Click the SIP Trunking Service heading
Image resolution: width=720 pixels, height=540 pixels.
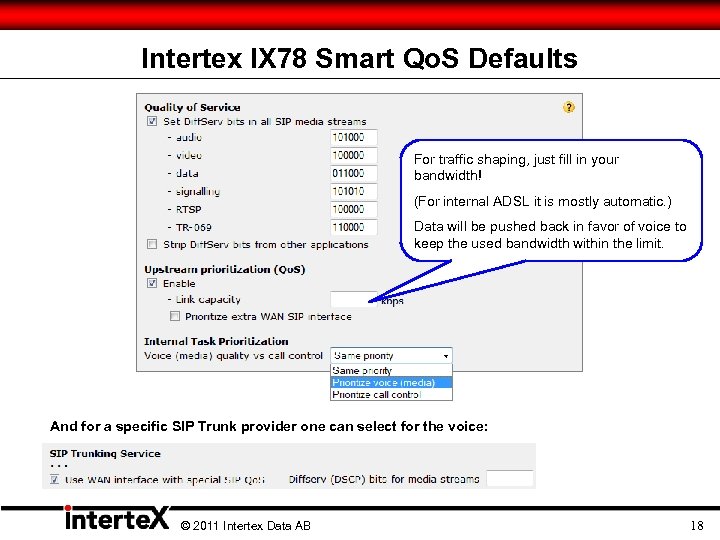[105, 454]
